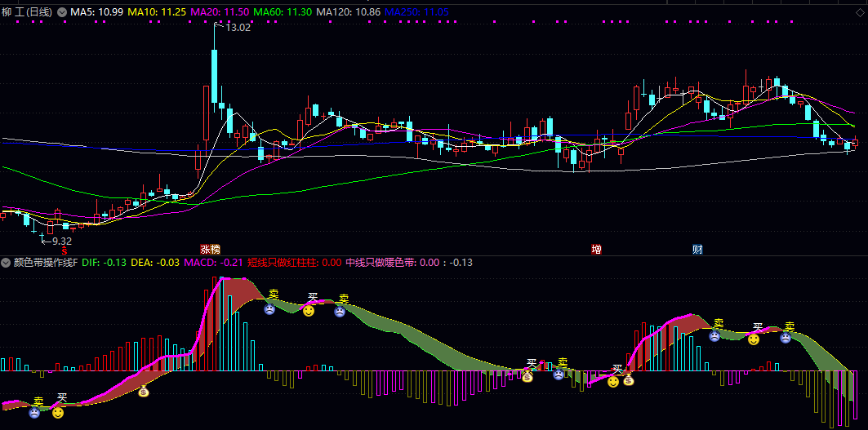Click the MA5: 10.99 label

pyautogui.click(x=97, y=11)
